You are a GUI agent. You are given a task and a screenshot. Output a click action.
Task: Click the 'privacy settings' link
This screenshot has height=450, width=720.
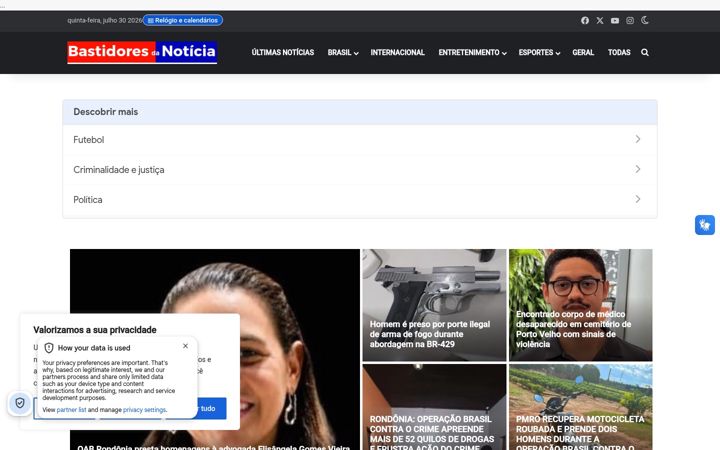[144, 410]
